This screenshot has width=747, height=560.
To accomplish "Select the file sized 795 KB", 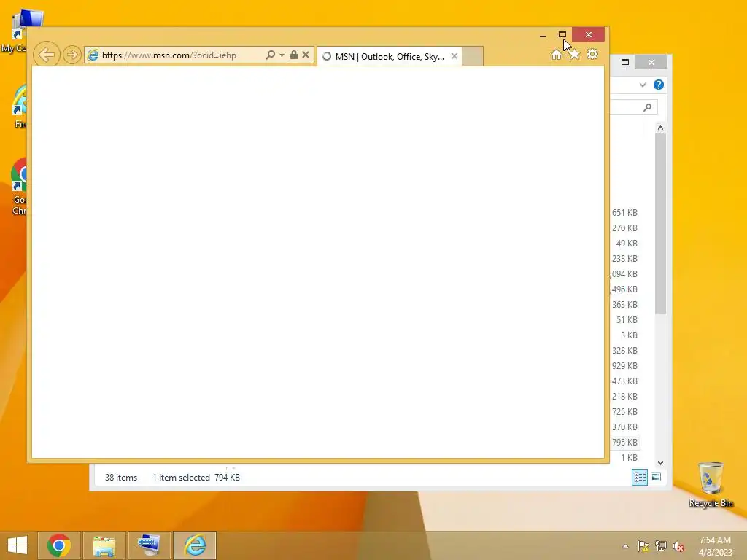I will point(624,443).
